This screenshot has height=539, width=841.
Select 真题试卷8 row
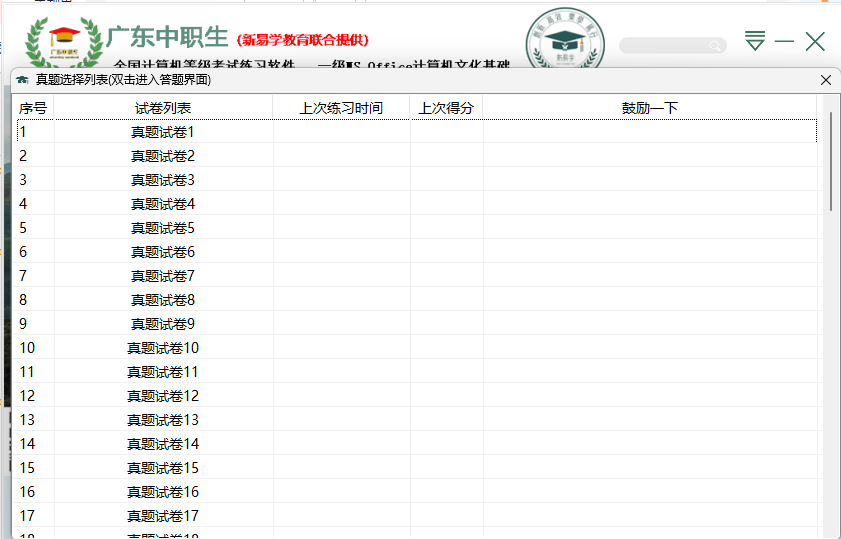[x=417, y=300]
